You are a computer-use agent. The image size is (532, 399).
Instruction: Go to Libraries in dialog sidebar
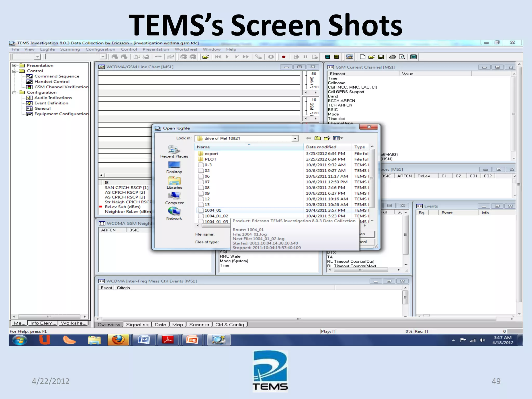point(174,183)
